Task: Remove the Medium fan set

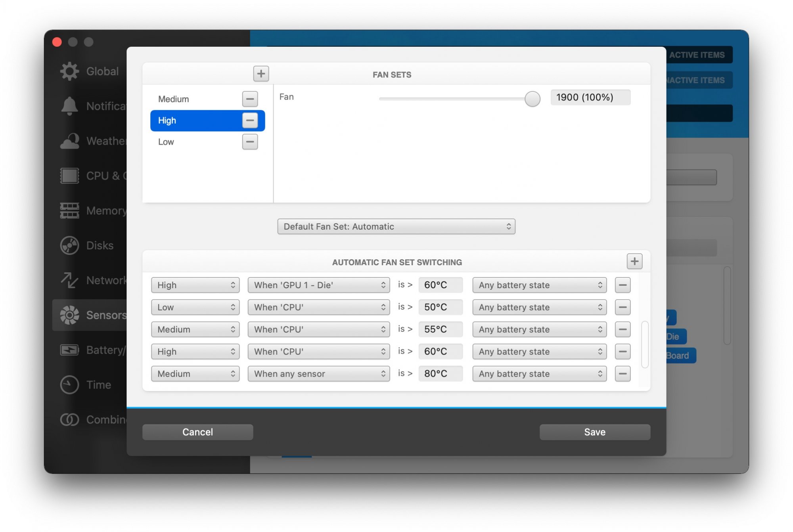Action: point(250,99)
